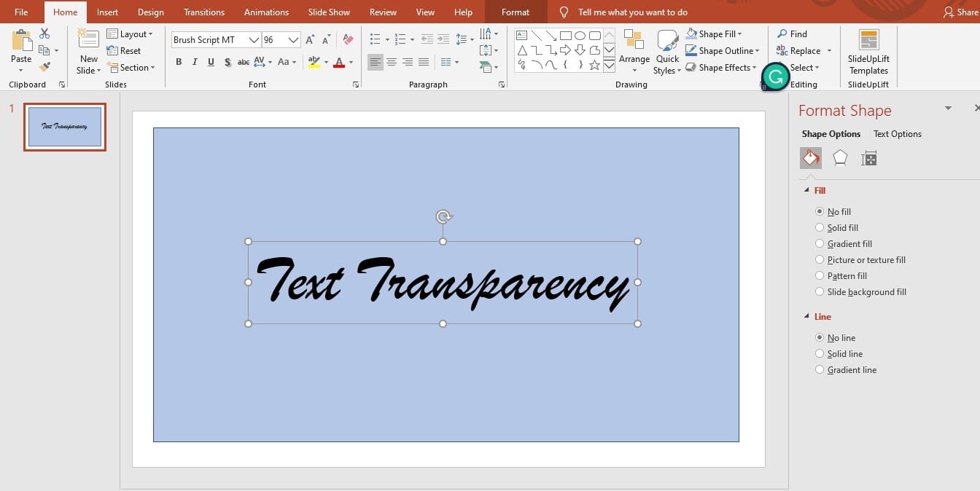Screen dimensions: 980x491
Task: Open the font name dropdown
Action: [x=254, y=40]
